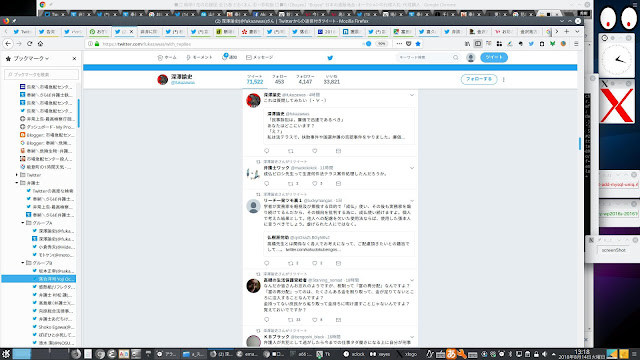
Task: Open the メッセージ menu item
Action: (x=260, y=58)
